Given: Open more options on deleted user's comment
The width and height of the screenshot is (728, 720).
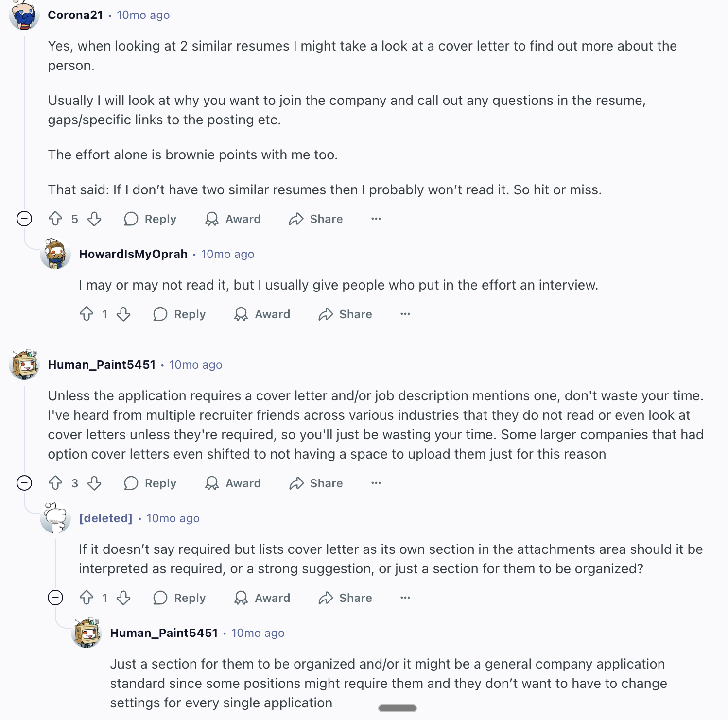Looking at the screenshot, I should (405, 598).
